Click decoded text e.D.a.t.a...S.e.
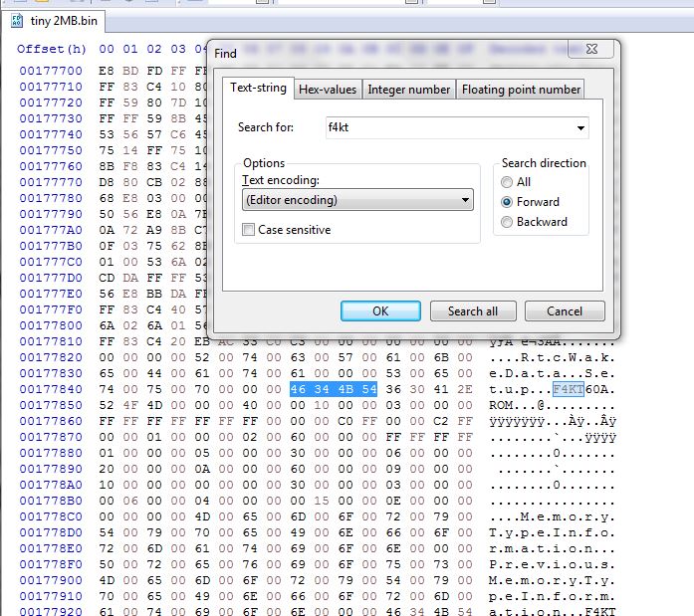Image resolution: width=694 pixels, height=616 pixels. [552, 373]
